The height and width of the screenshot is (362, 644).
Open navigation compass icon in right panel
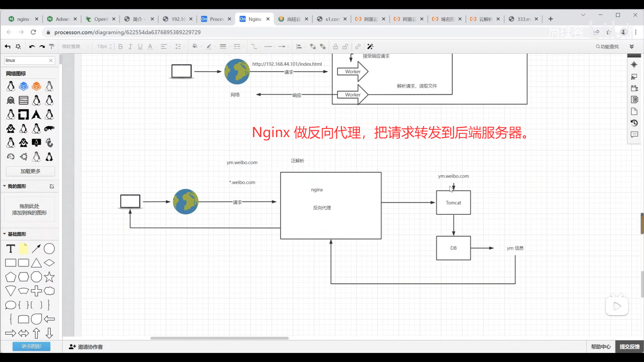[x=634, y=65]
